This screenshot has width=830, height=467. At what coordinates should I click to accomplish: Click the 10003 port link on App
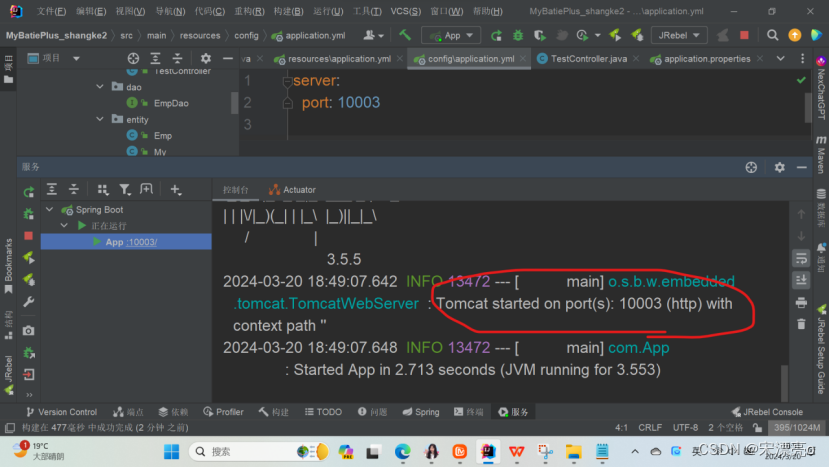tap(141, 242)
